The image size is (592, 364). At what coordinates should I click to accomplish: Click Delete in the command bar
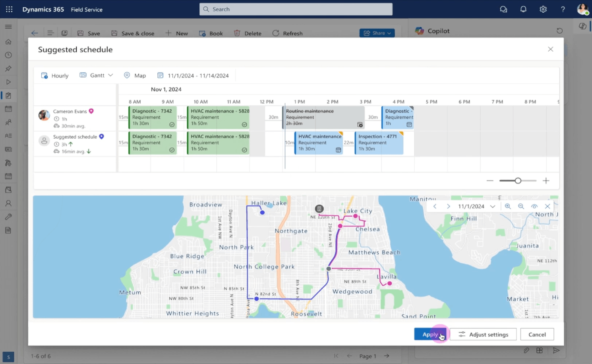[x=248, y=33]
